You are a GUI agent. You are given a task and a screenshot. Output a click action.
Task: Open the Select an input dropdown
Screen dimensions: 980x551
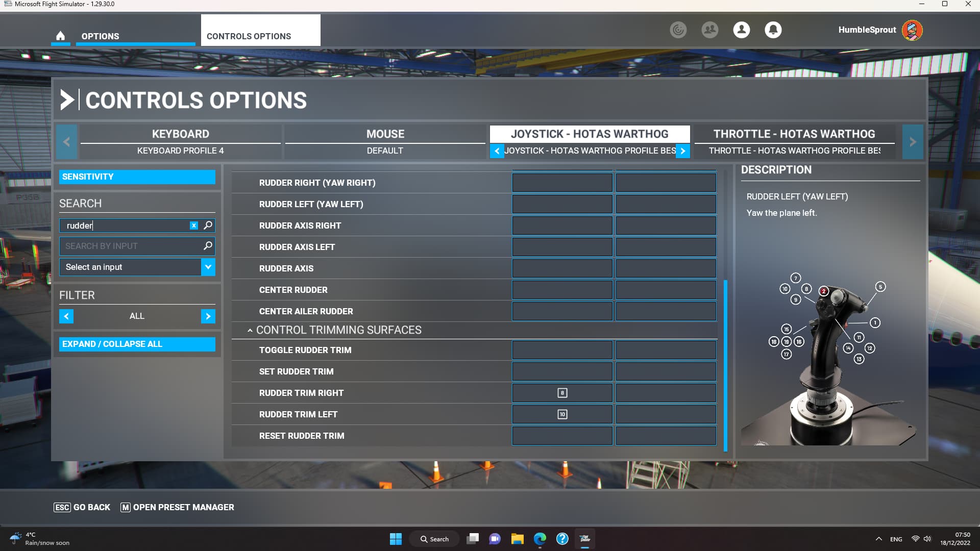tap(208, 267)
